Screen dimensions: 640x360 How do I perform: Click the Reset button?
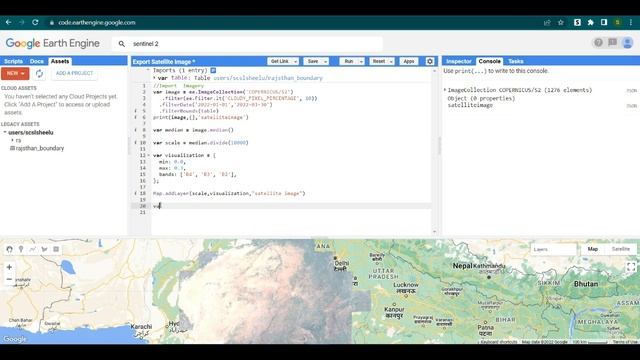click(x=379, y=61)
